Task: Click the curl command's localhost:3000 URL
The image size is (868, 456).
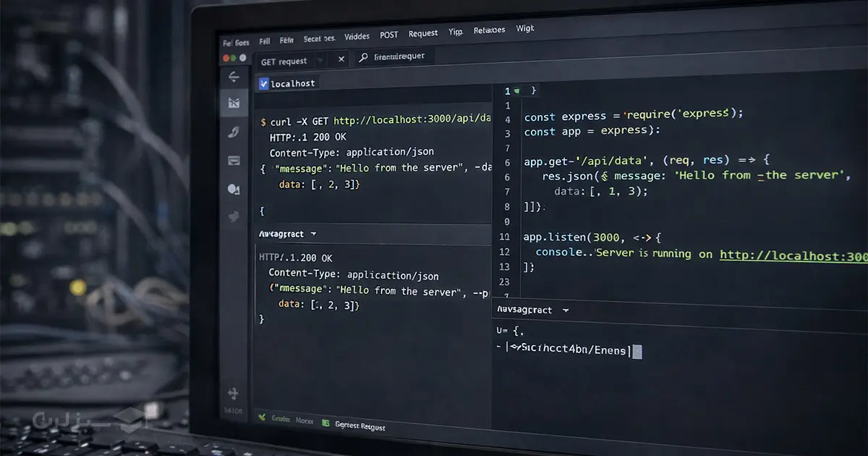Action: pos(412,120)
